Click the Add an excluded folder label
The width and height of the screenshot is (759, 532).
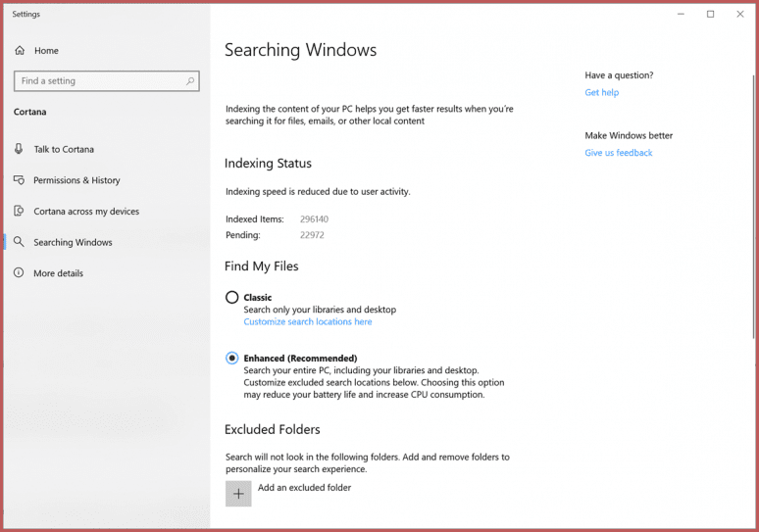click(304, 488)
